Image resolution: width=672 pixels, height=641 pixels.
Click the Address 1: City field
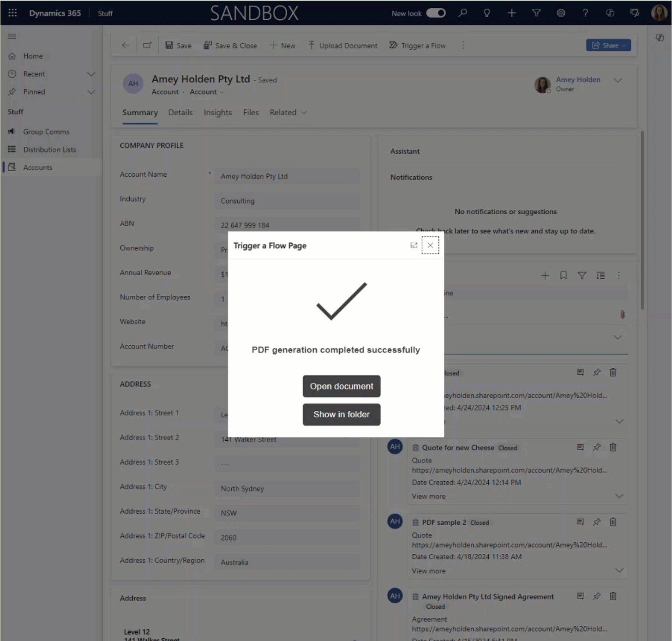(287, 488)
